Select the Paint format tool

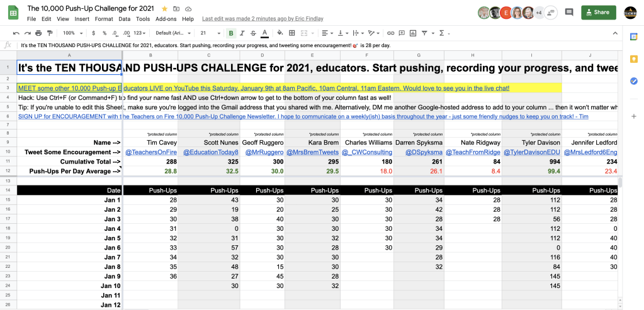(49, 33)
